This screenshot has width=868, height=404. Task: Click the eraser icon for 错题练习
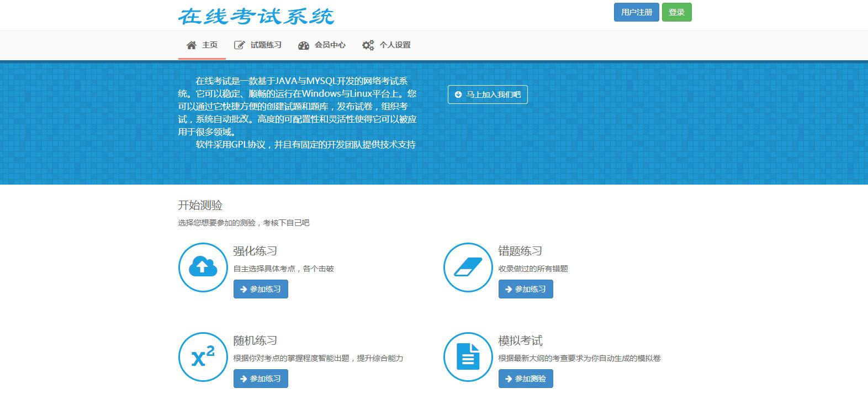(468, 267)
